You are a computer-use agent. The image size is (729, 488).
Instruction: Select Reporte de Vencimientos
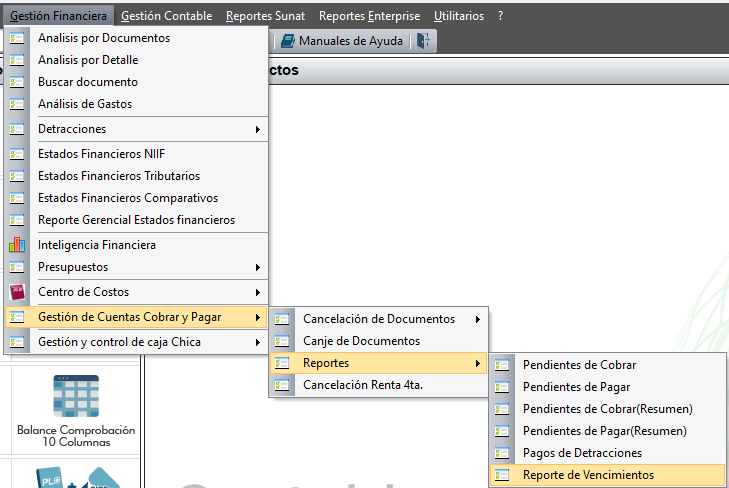tap(608, 475)
